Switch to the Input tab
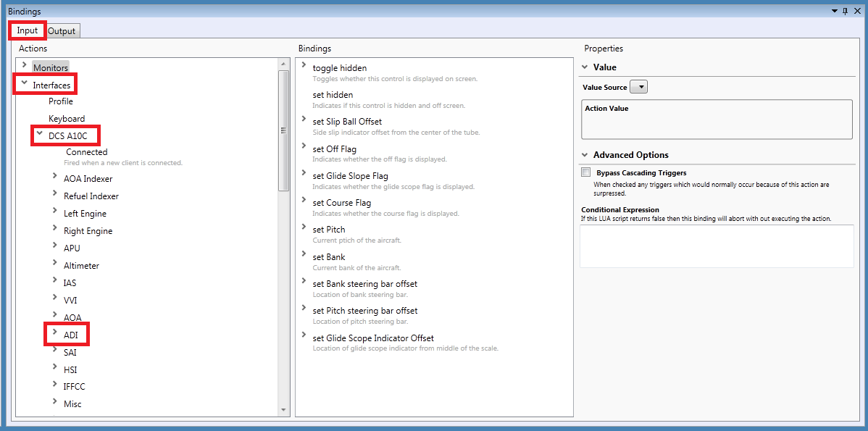Image resolution: width=868 pixels, height=431 pixels. pos(27,30)
